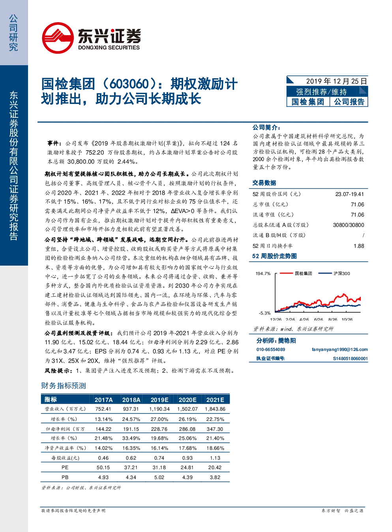Click the footer disclaimer 敬请参阅报告结尾处的免责声明
This screenshot has height=532, width=392.
coord(73,511)
